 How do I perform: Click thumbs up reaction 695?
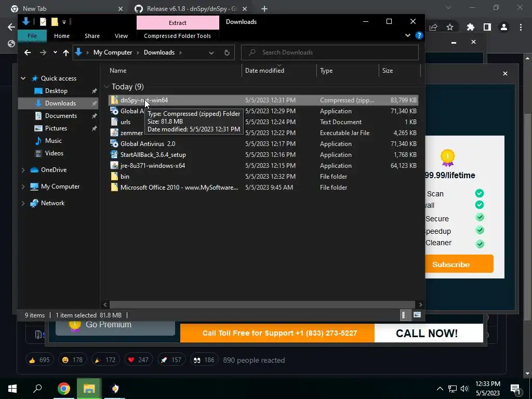tap(39, 360)
